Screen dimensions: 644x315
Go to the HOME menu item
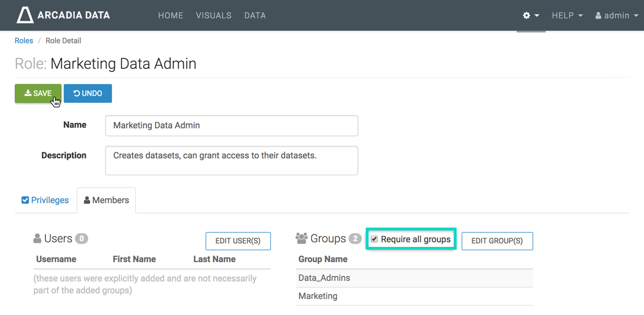click(x=170, y=16)
